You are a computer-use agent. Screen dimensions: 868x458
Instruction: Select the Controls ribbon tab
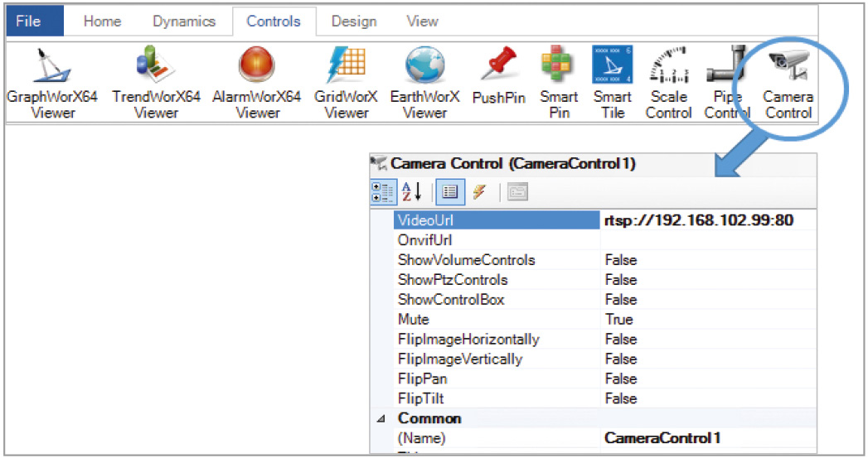point(274,22)
